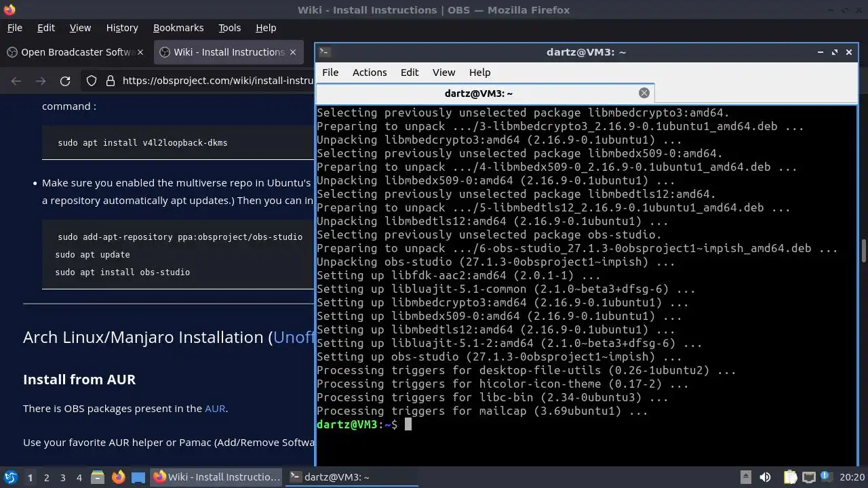Maximize the terminal window
This screenshot has height=488, width=868.
[x=835, y=52]
